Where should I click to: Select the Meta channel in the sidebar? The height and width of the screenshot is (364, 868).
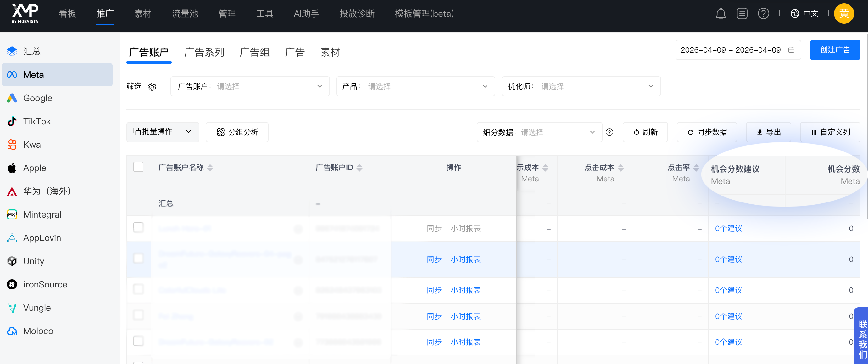[33, 75]
